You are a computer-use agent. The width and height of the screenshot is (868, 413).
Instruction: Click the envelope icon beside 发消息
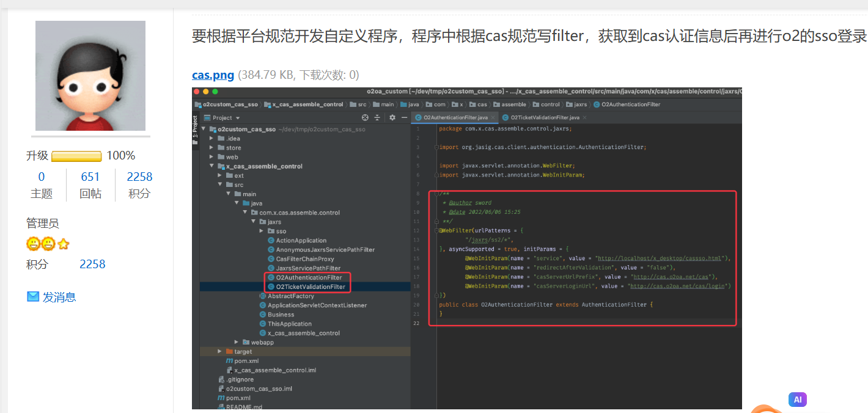point(33,297)
